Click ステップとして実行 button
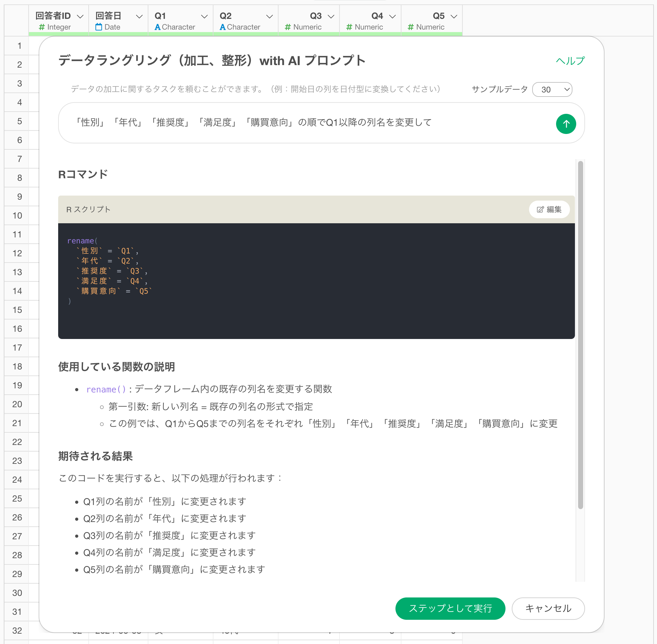This screenshot has height=644, width=657. (450, 608)
